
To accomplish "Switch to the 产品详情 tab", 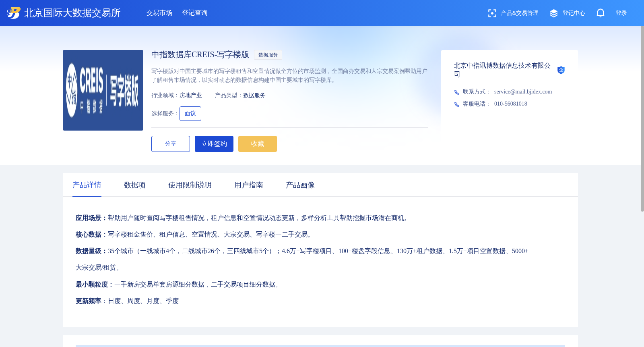I will coord(87,185).
